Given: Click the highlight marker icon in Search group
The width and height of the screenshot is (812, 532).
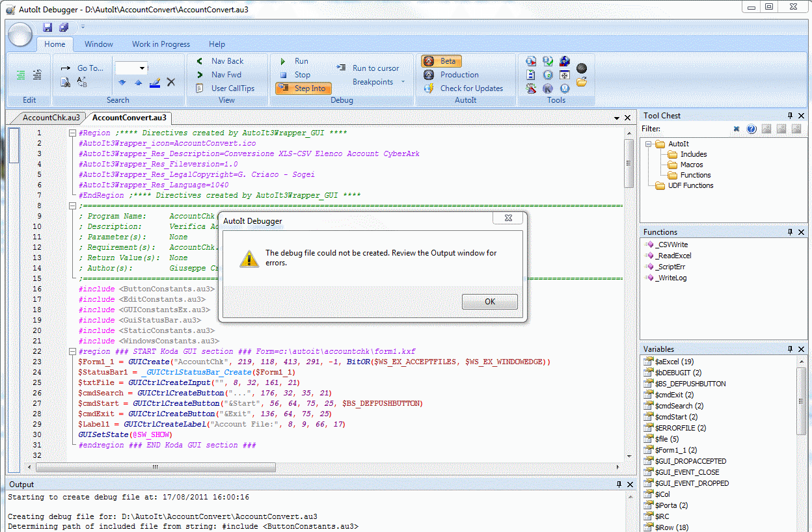Looking at the screenshot, I should click(x=155, y=83).
